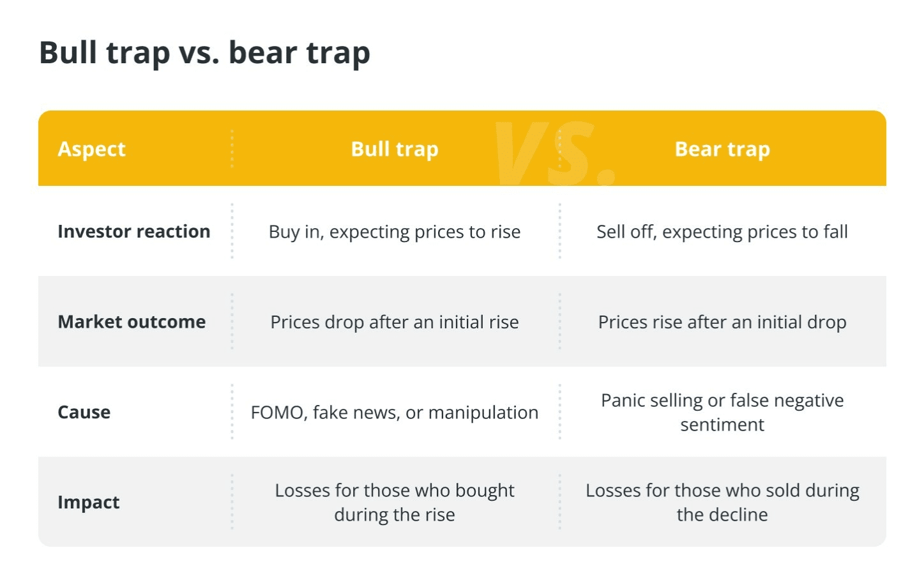Click "Buy in, expecting prices to rise" cell

click(395, 232)
